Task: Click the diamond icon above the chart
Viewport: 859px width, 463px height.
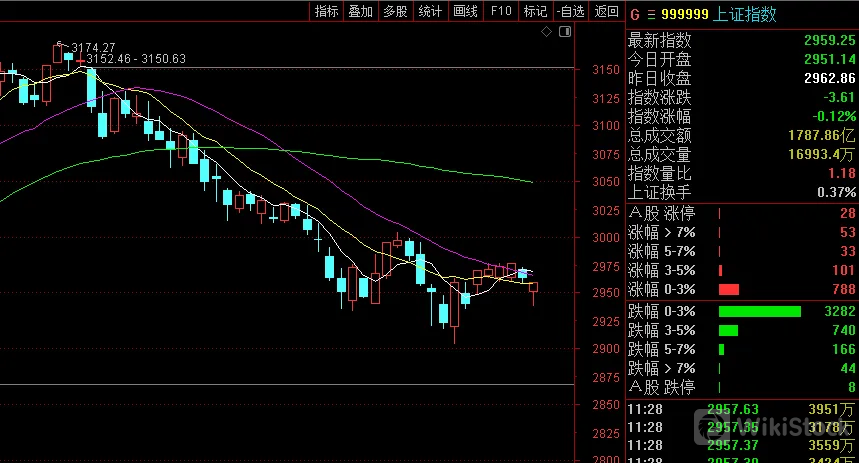Action: click(x=547, y=33)
